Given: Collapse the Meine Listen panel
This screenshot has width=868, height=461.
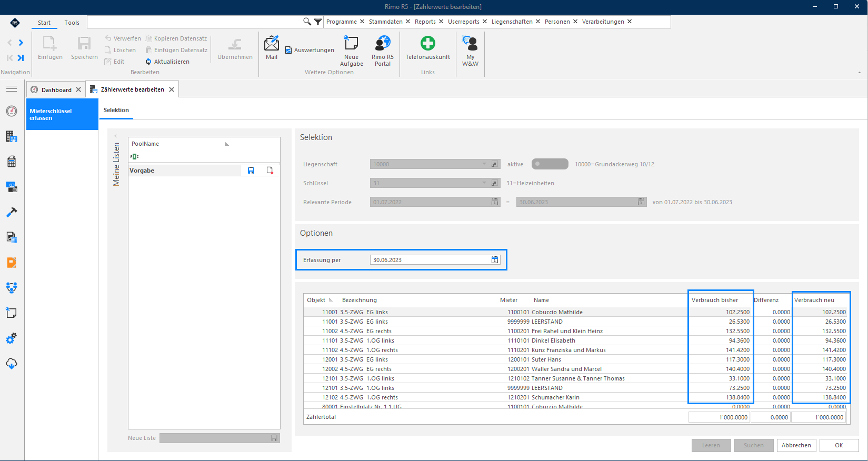Looking at the screenshot, I should [116, 136].
